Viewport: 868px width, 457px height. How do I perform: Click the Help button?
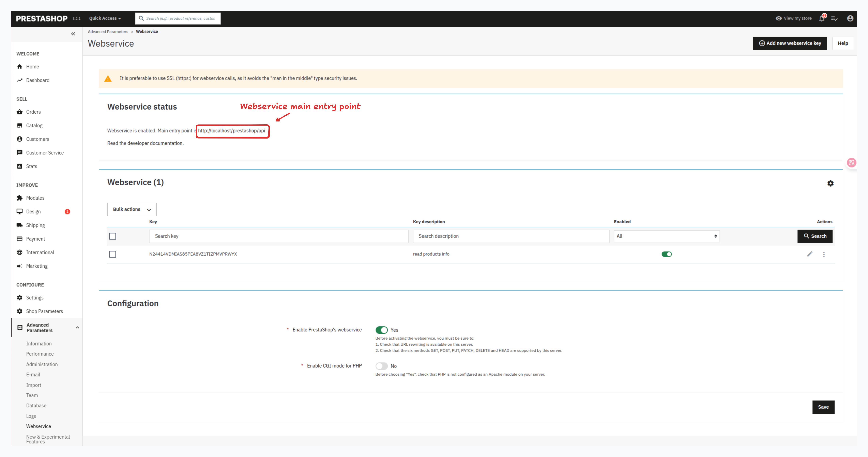843,43
